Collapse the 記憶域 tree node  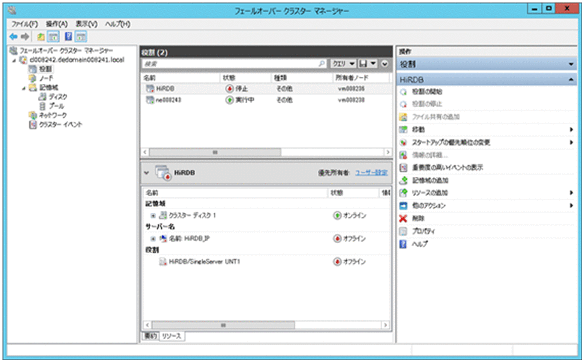pos(24,88)
